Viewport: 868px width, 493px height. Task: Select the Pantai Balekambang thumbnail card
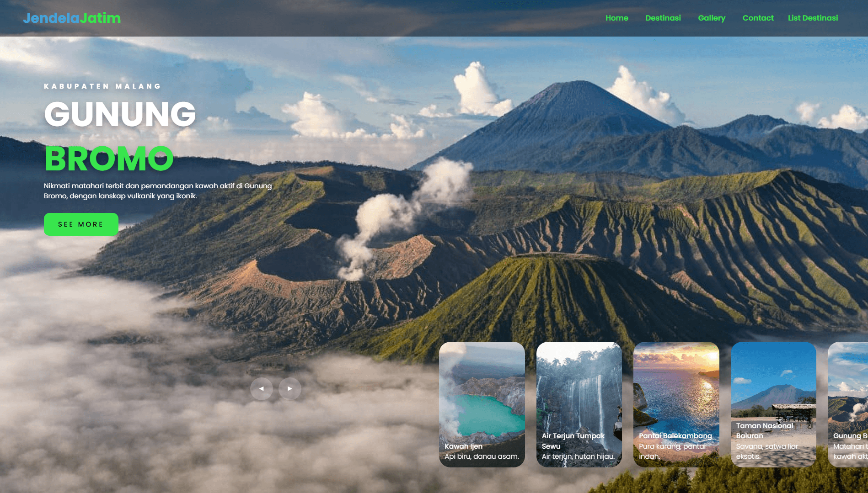click(676, 404)
